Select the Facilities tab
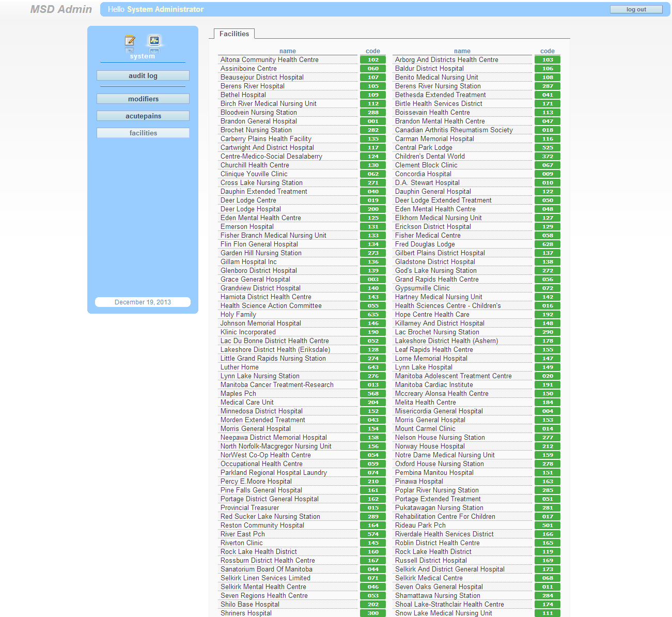The width and height of the screenshot is (672, 617). [234, 34]
